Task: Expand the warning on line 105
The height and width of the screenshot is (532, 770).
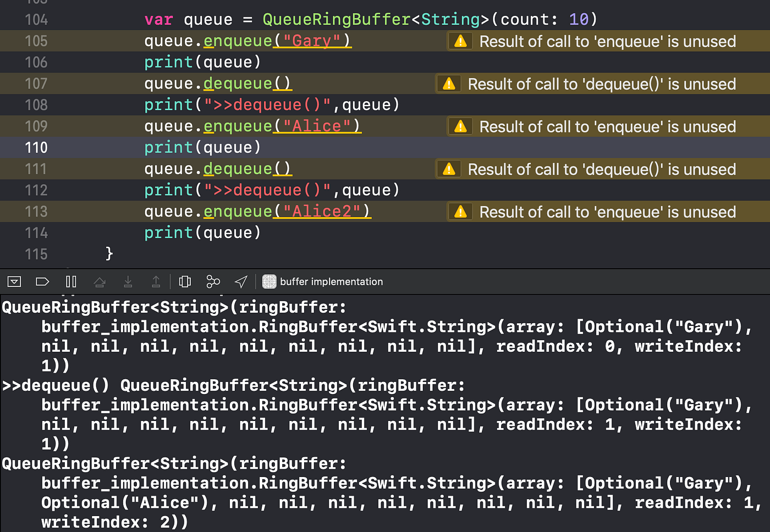Action: (x=460, y=41)
